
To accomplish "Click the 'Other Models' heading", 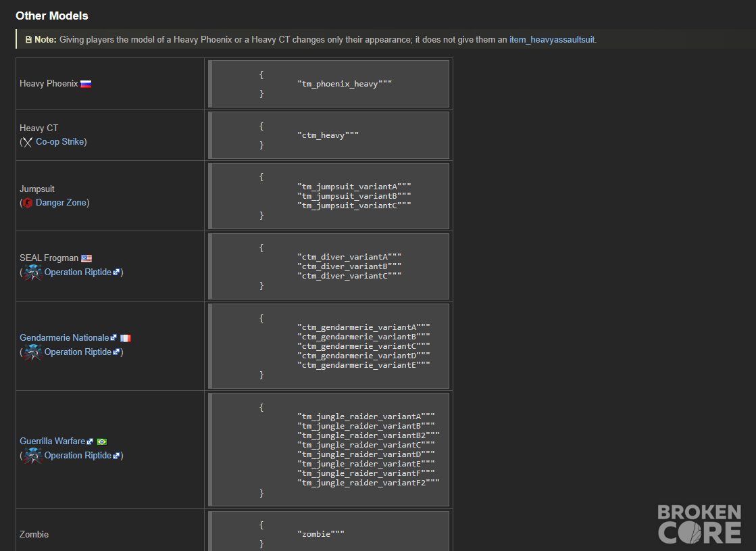I will [52, 16].
